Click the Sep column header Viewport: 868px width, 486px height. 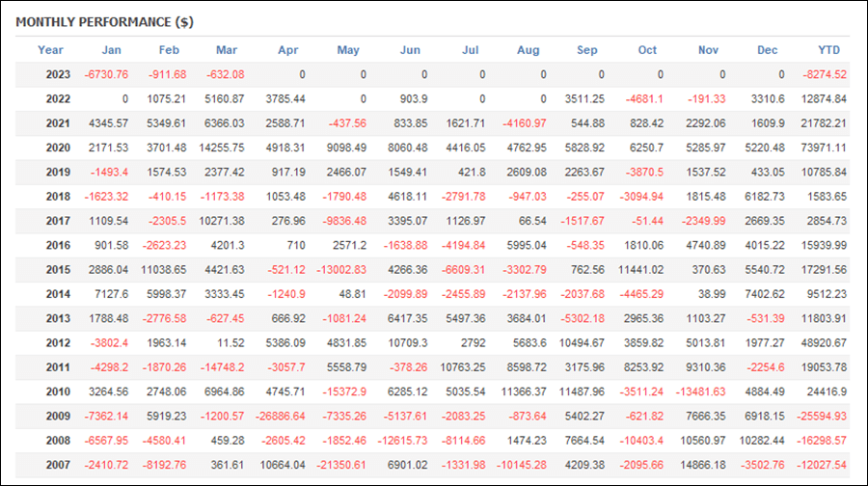[586, 50]
